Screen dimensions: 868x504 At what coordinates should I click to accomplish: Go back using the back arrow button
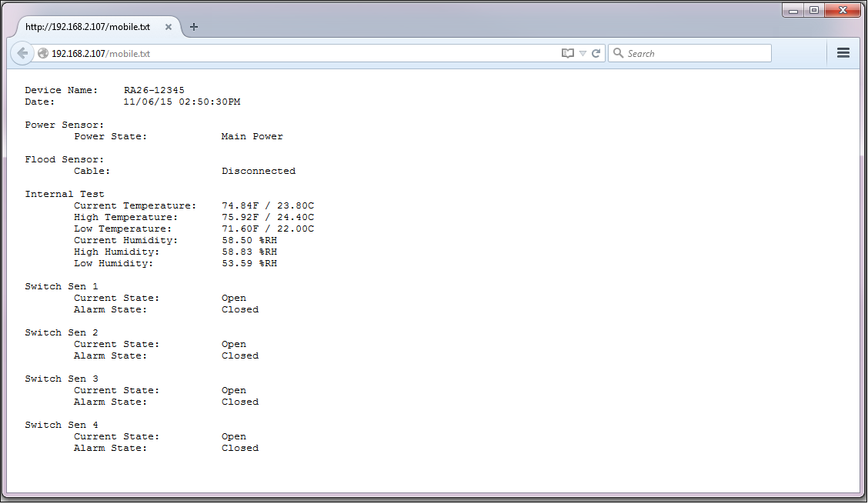pos(22,53)
